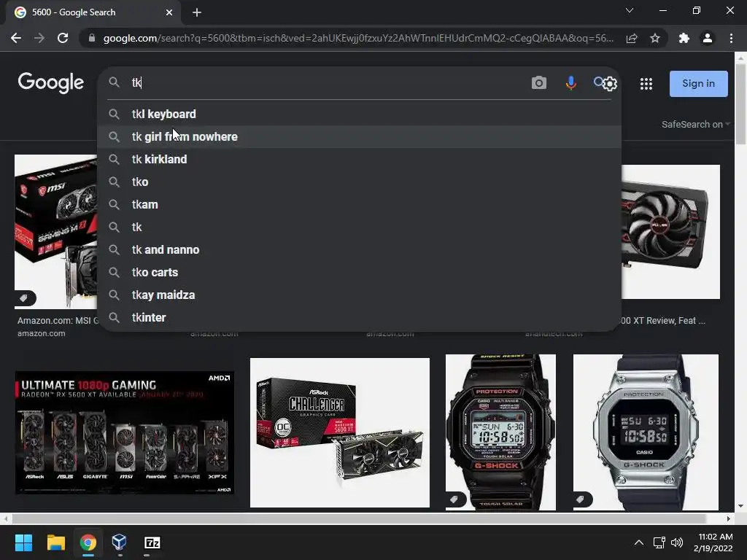747x560 pixels.
Task: Click Search by image camera icon
Action: [x=539, y=83]
